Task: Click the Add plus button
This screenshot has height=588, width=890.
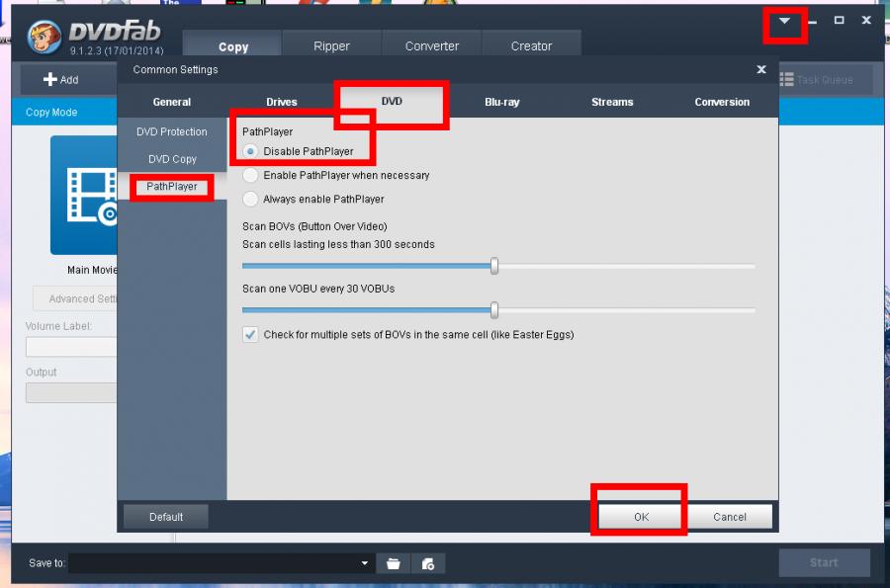Action: (60, 79)
